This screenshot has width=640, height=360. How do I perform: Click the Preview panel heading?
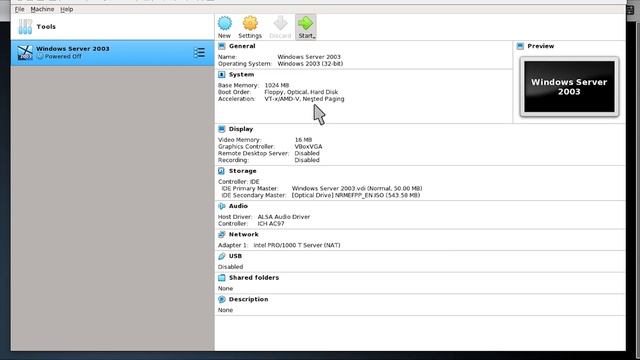tap(540, 46)
